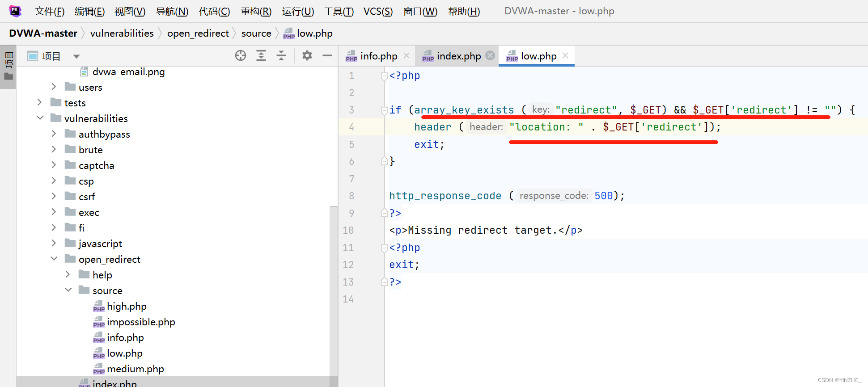Close the index.php editor tab
The image size is (868, 387).
click(491, 55)
